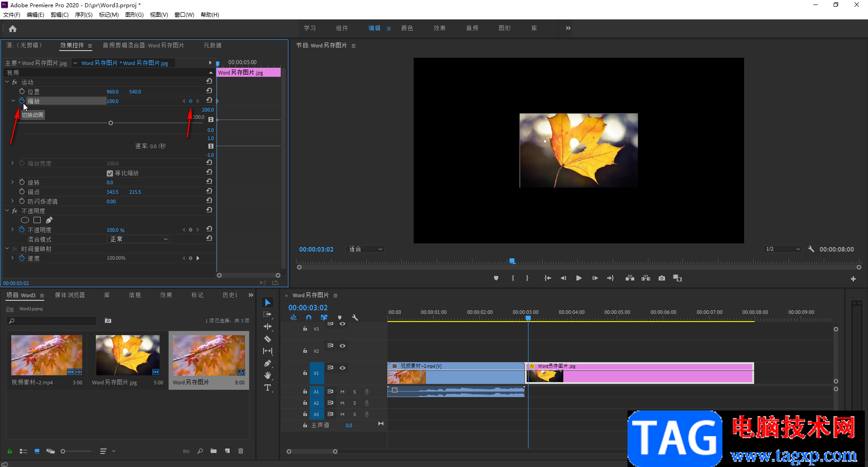Click the project zoom slider handle
This screenshot has width=868, height=467.
(x=63, y=451)
